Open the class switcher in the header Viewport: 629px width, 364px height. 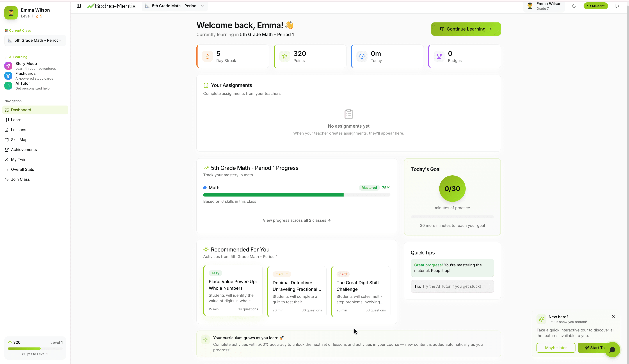174,6
